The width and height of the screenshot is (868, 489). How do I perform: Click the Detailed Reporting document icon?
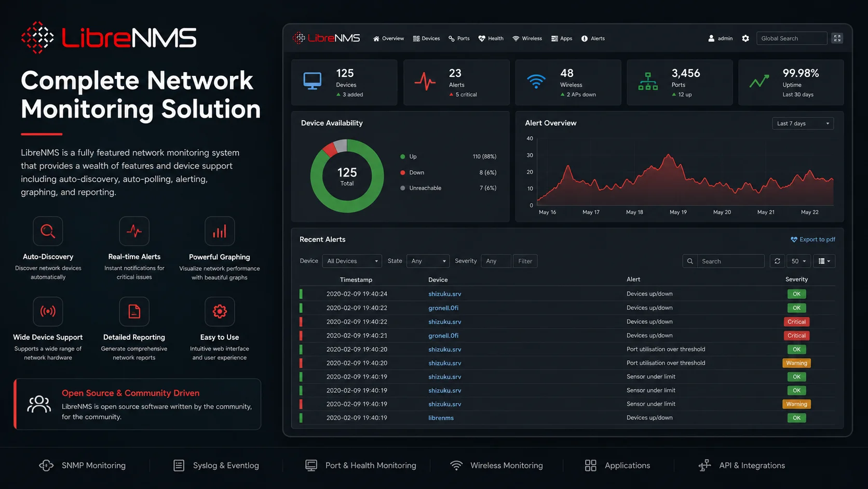point(134,311)
